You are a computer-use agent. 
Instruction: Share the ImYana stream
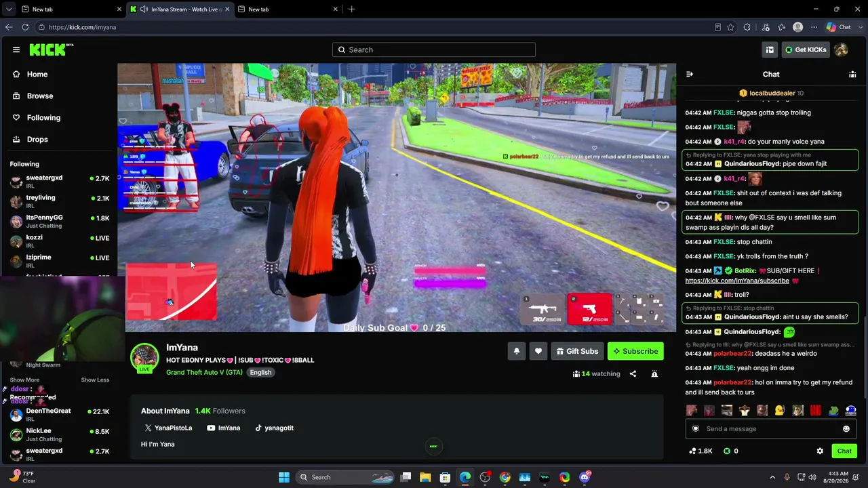click(x=633, y=374)
